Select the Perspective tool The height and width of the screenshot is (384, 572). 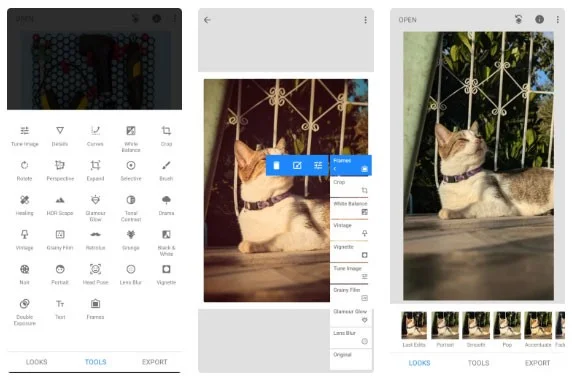coord(60,171)
